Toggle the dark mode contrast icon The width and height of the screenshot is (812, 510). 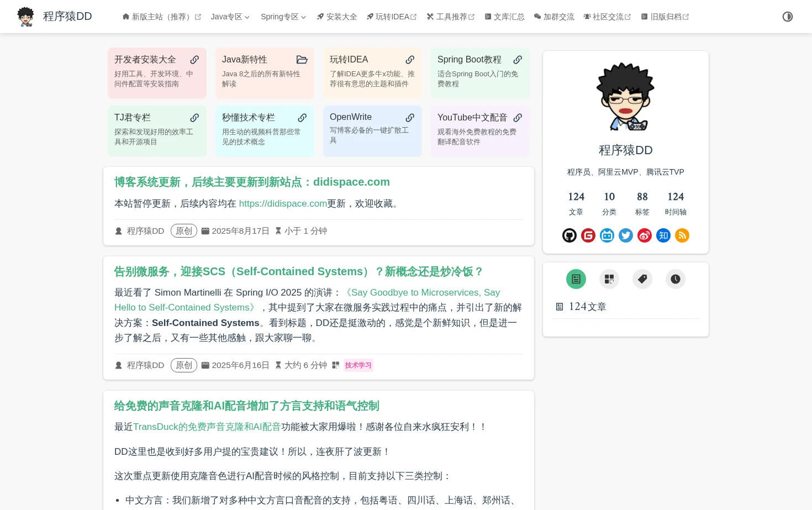(x=788, y=17)
